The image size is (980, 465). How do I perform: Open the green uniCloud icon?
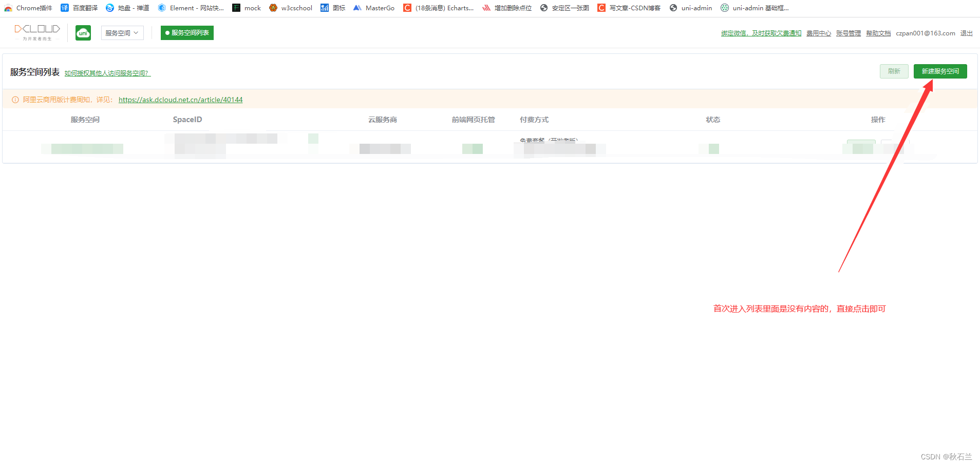click(83, 33)
